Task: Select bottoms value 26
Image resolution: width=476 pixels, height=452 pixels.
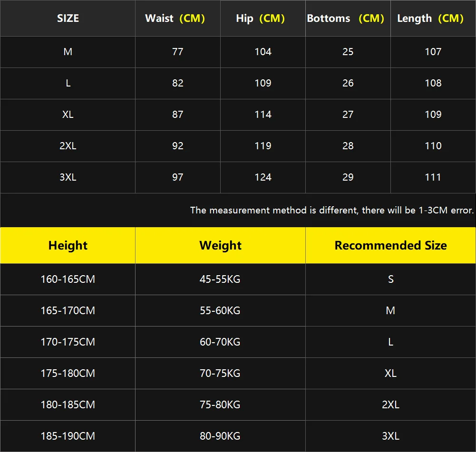Action: click(348, 83)
